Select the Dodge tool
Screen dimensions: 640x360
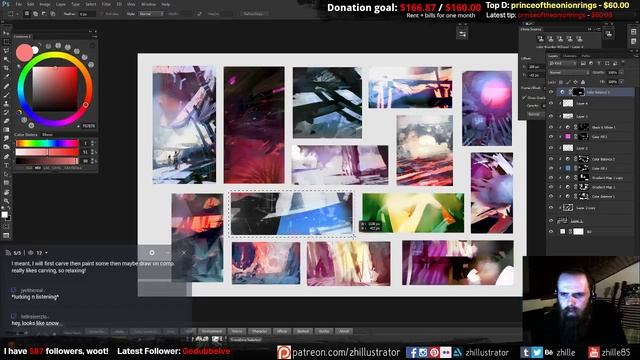(6, 147)
